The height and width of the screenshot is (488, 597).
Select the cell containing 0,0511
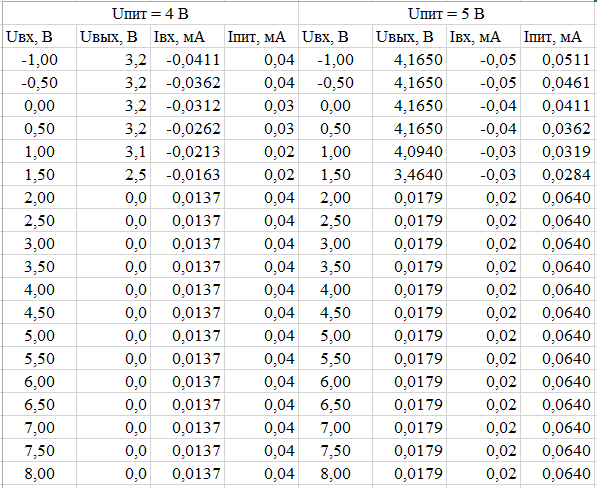click(559, 60)
